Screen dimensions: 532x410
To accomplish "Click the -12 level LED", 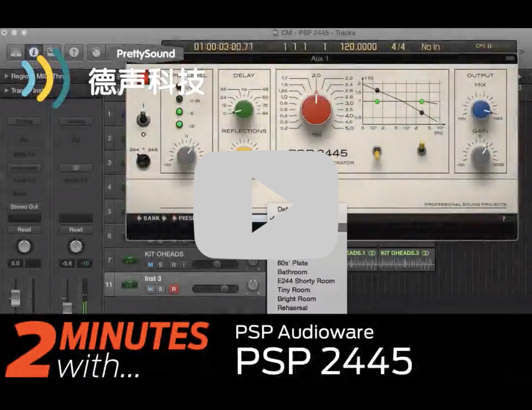I will tap(179, 125).
